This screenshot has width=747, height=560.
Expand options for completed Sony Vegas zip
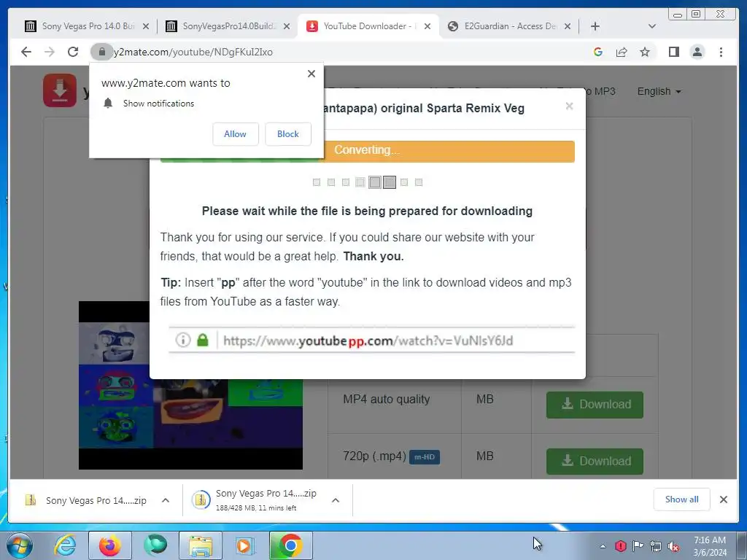166,500
